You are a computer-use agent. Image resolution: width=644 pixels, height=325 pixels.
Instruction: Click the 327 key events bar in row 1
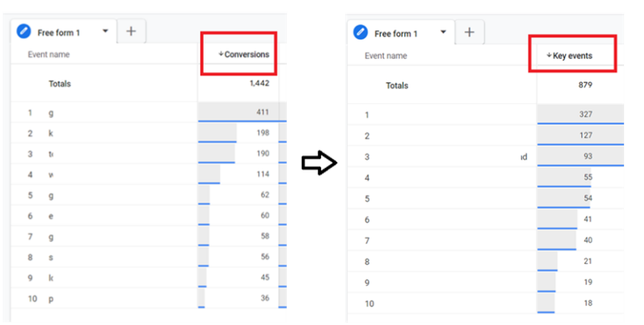coord(580,114)
